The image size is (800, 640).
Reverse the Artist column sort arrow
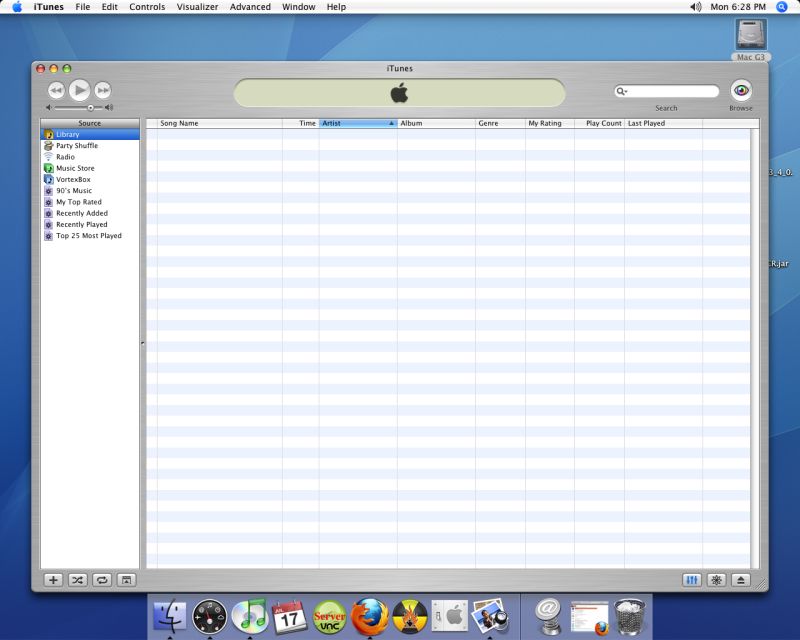(391, 123)
